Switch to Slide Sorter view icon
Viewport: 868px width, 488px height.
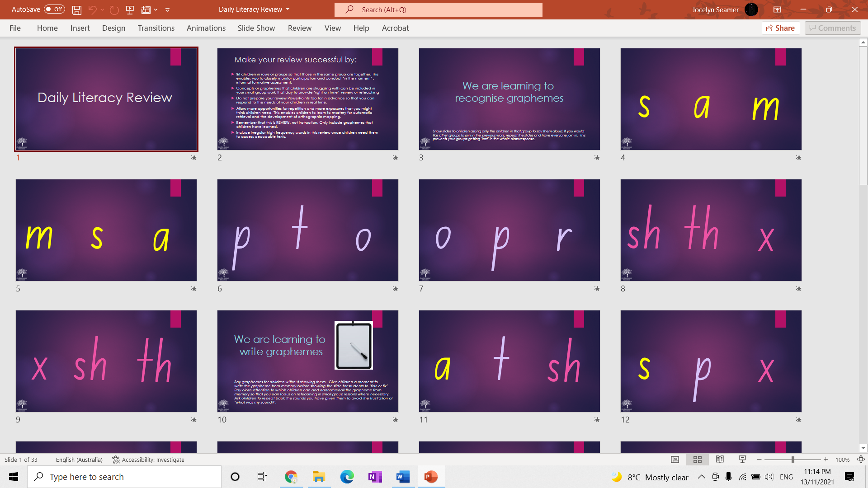coord(698,460)
